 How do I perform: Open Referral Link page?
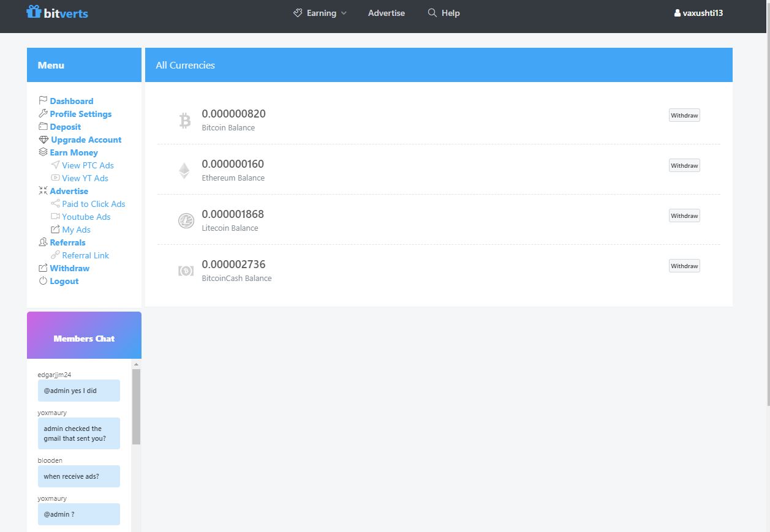86,255
